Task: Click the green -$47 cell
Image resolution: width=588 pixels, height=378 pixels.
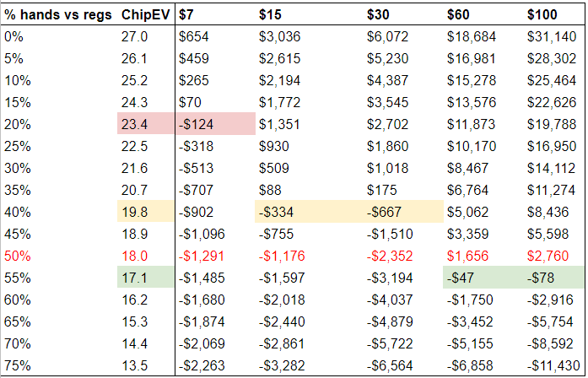Action: 483,278
